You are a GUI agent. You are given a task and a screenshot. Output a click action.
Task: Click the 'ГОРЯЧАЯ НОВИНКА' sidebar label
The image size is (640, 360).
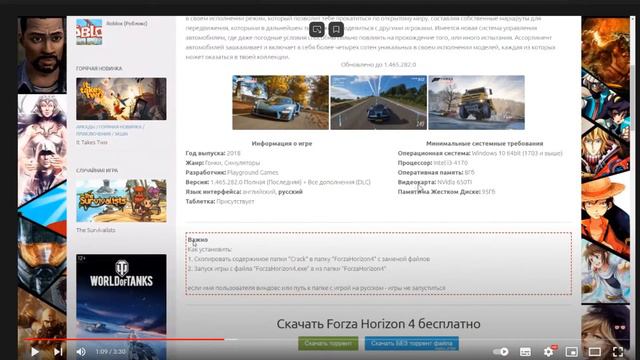point(99,69)
